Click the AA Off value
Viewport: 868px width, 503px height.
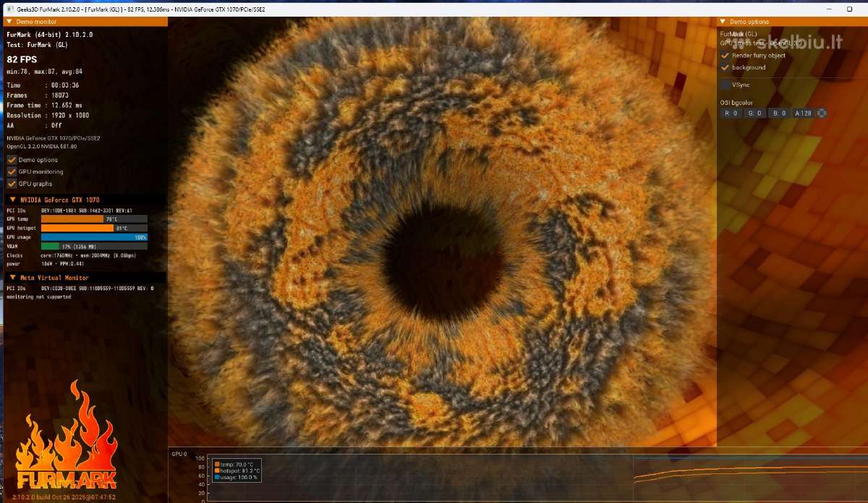pos(56,126)
